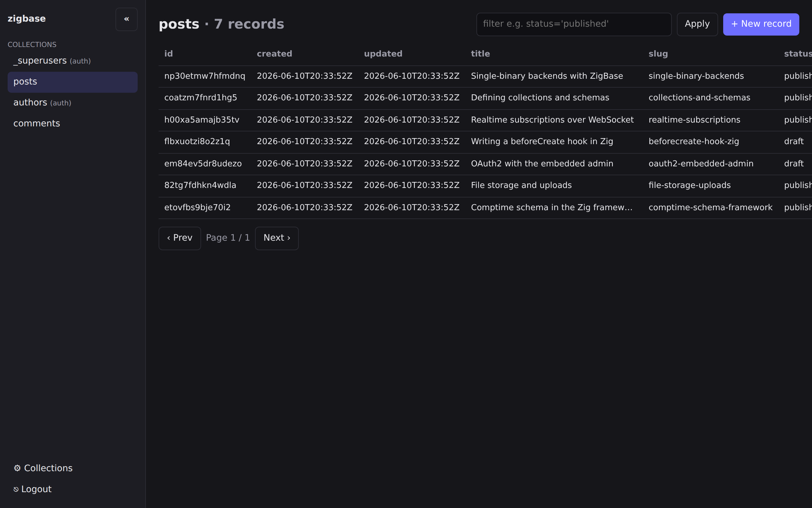Click slug 'beforecreate-hook-zig'
The height and width of the screenshot is (508, 812).
coord(694,142)
